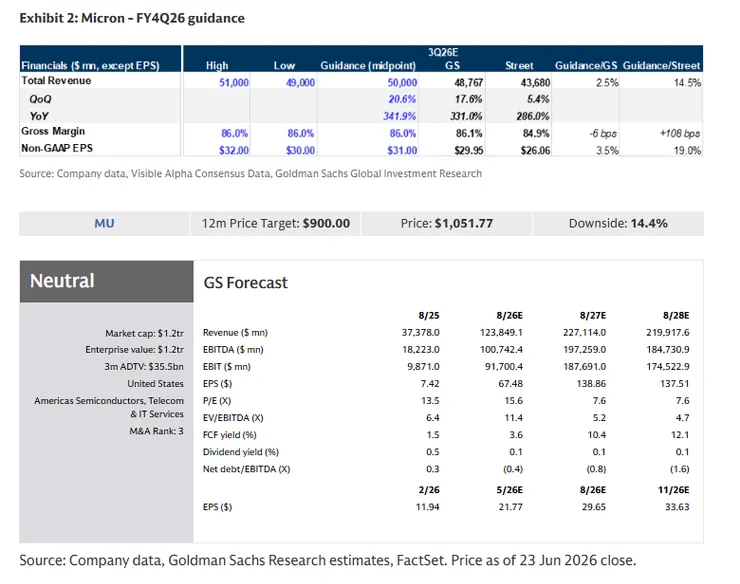This screenshot has height=584, width=740.
Task: Click the Market cap $1.2tr line
Action: click(144, 334)
